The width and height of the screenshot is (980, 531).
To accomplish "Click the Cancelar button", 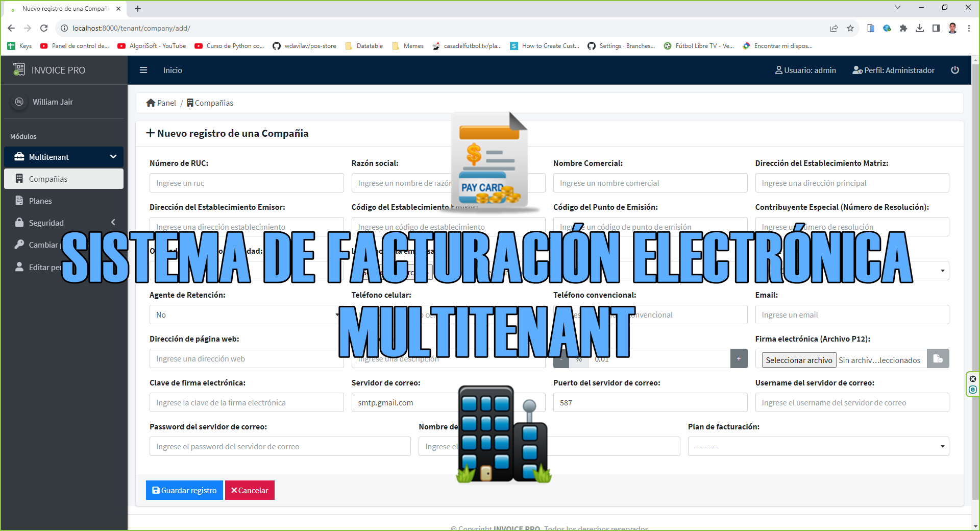I will coord(250,490).
